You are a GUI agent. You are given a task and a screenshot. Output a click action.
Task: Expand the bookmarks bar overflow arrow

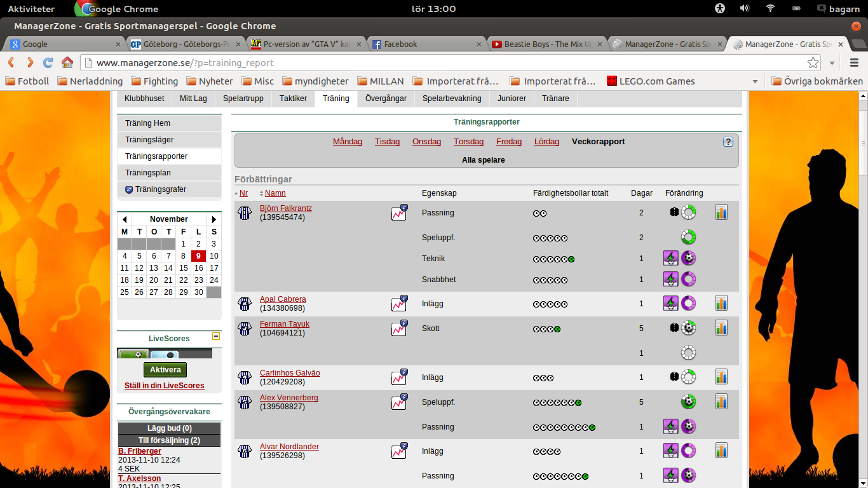755,81
